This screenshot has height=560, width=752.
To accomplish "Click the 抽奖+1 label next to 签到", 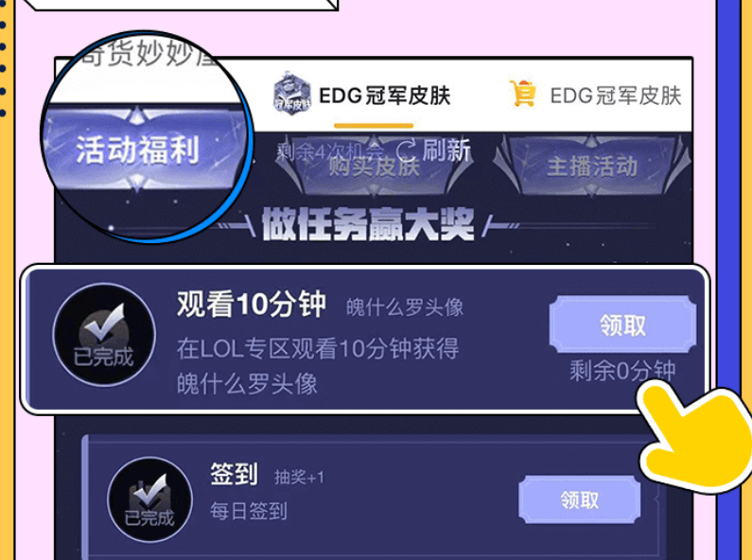I will click(299, 477).
